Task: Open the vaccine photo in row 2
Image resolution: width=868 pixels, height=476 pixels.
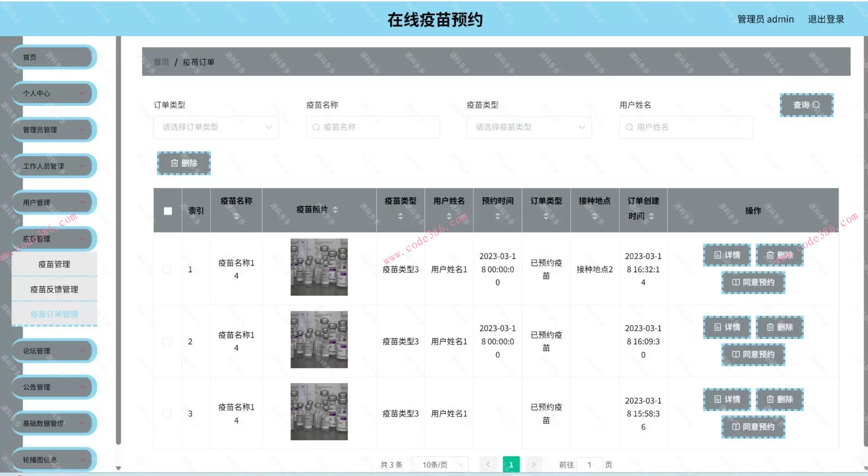Action: tap(319, 339)
